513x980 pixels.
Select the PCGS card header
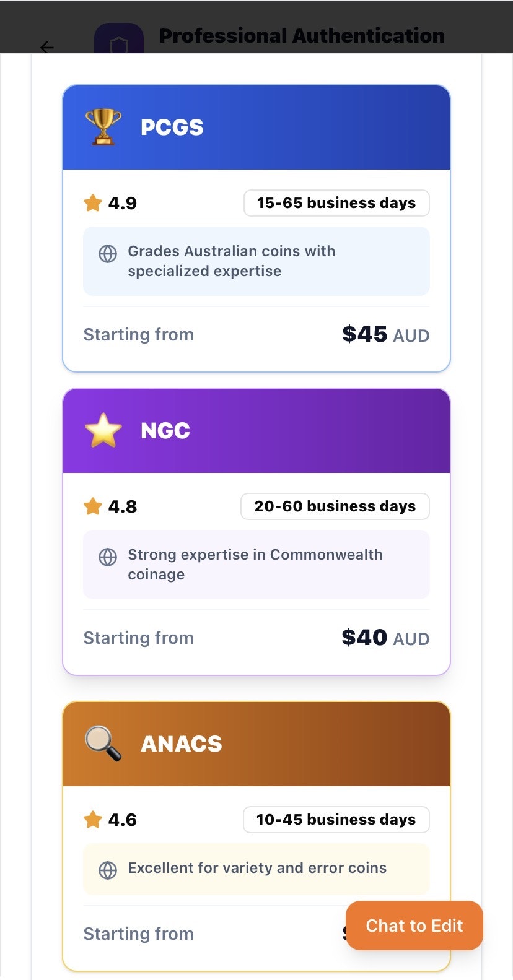[256, 128]
